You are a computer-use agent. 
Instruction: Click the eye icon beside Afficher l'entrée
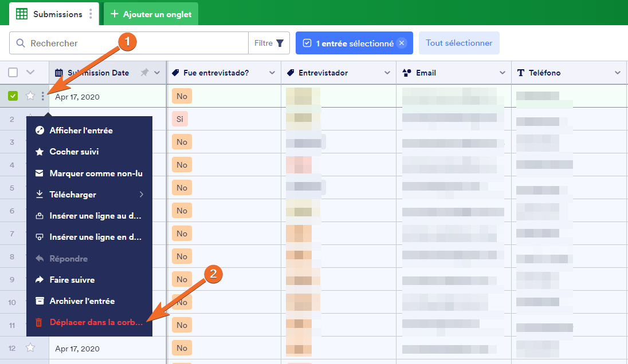(x=39, y=130)
